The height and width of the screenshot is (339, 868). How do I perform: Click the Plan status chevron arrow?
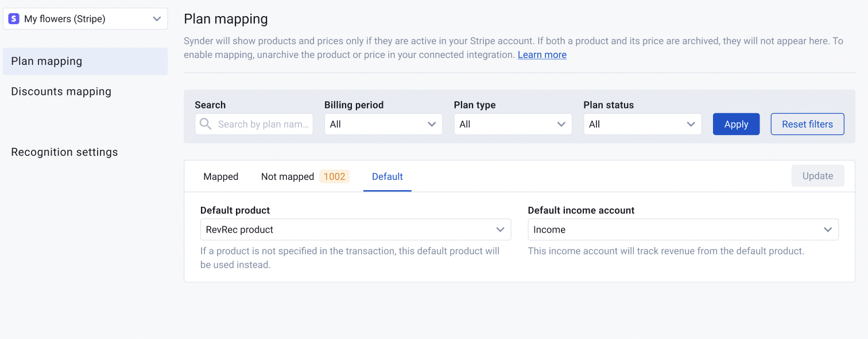click(691, 124)
